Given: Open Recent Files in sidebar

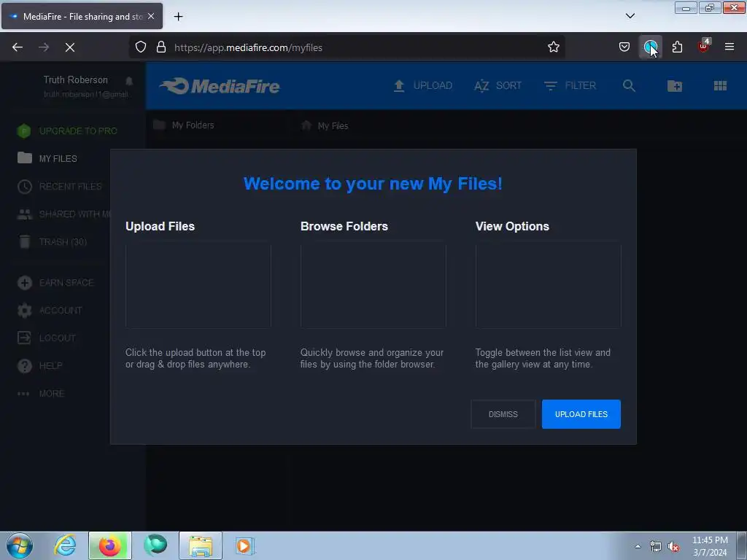Looking at the screenshot, I should [60, 186].
